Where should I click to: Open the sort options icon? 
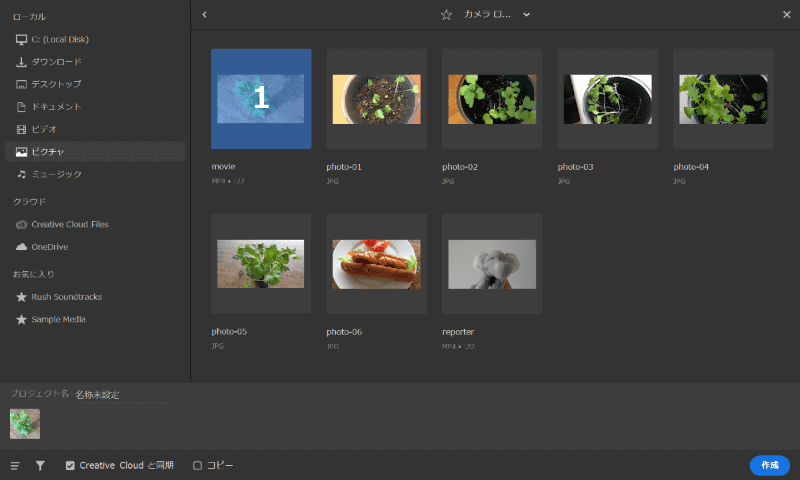[15, 465]
